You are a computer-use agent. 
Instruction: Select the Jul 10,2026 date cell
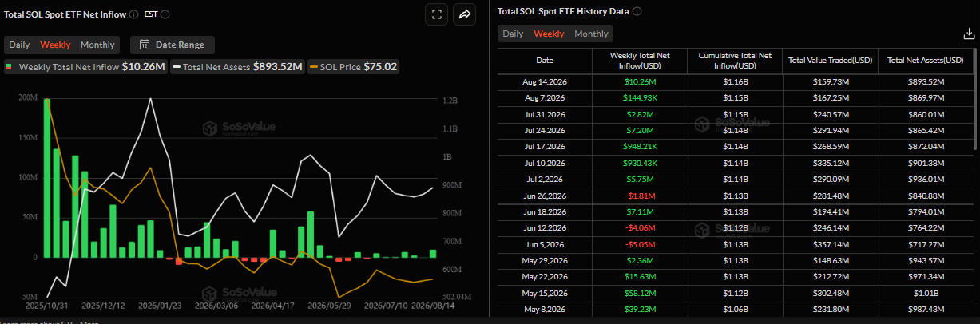click(544, 163)
